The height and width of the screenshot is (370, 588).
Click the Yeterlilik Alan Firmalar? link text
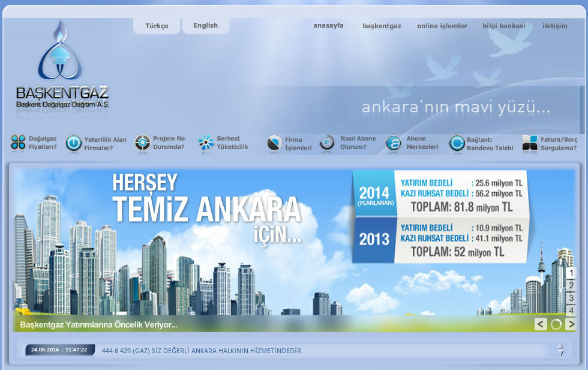click(106, 144)
